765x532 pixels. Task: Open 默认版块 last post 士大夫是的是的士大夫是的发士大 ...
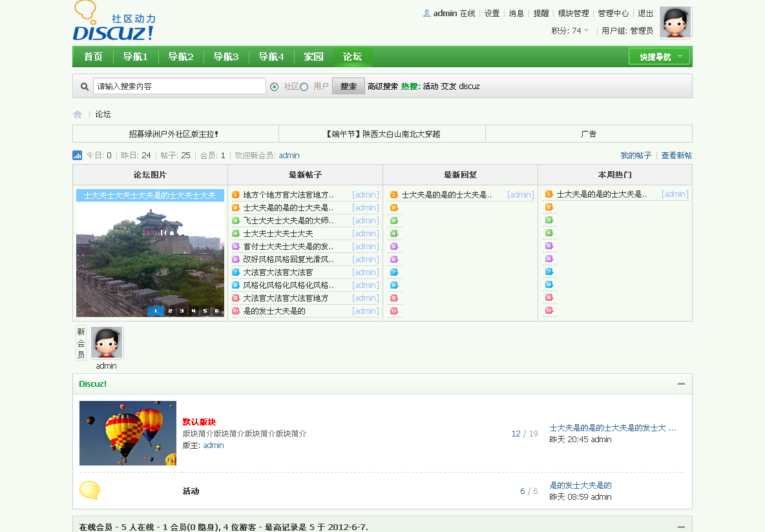613,427
